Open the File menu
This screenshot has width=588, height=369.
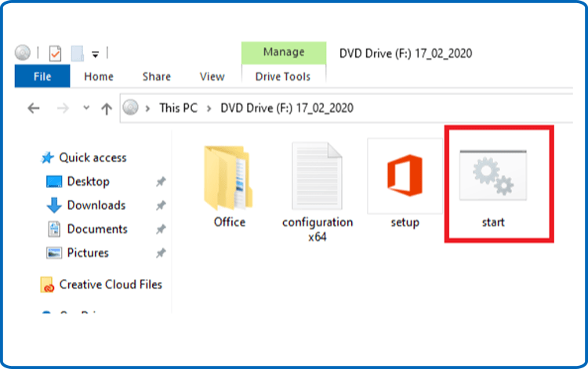[42, 76]
